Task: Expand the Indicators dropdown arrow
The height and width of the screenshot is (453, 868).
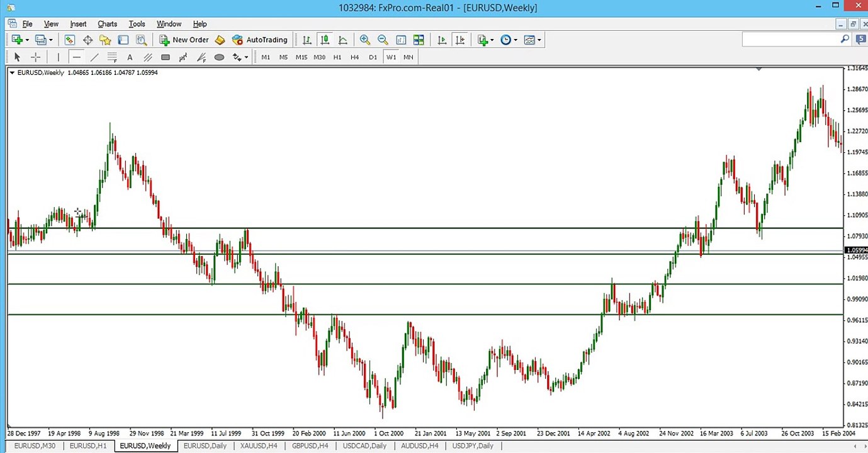Action: click(492, 40)
